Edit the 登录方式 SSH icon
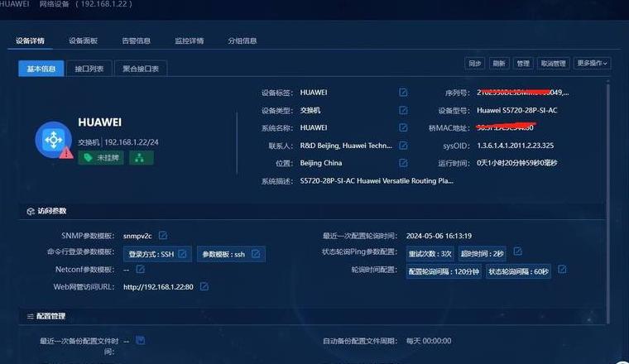 click(x=182, y=254)
